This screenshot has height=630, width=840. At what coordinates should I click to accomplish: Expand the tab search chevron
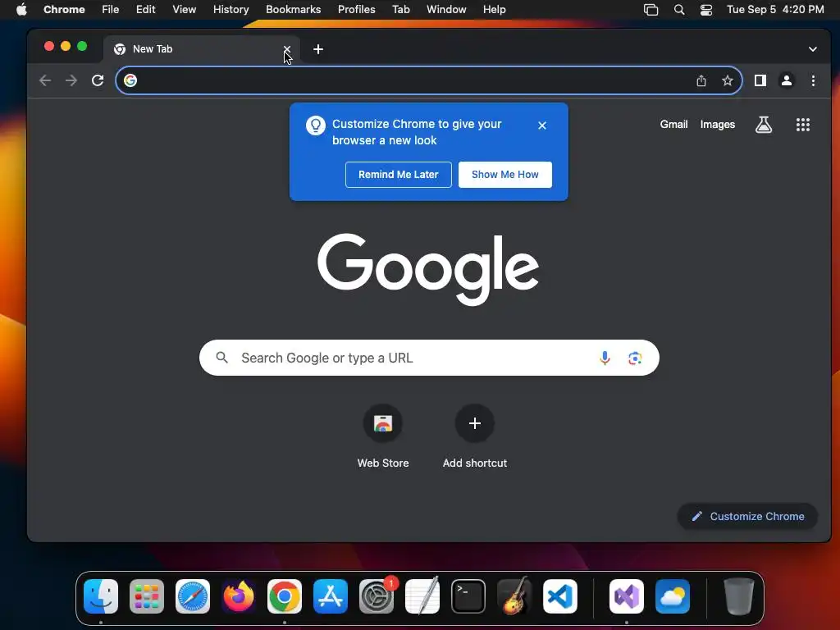pos(813,49)
